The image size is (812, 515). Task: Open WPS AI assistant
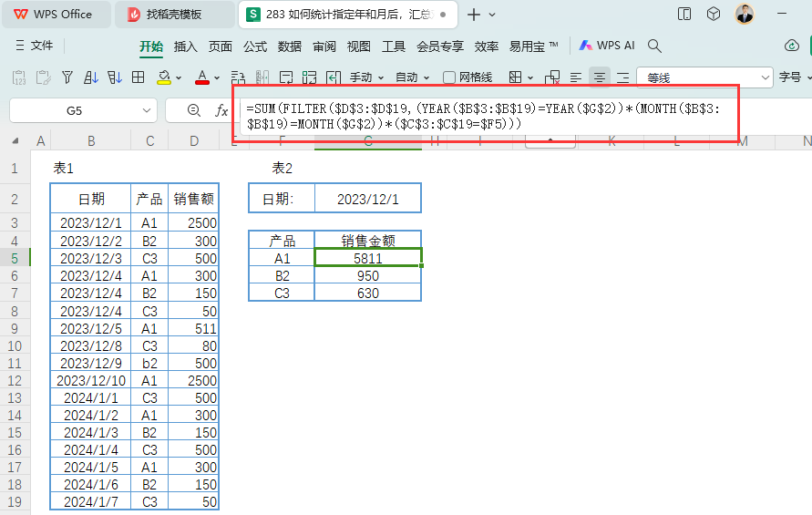[x=607, y=46]
